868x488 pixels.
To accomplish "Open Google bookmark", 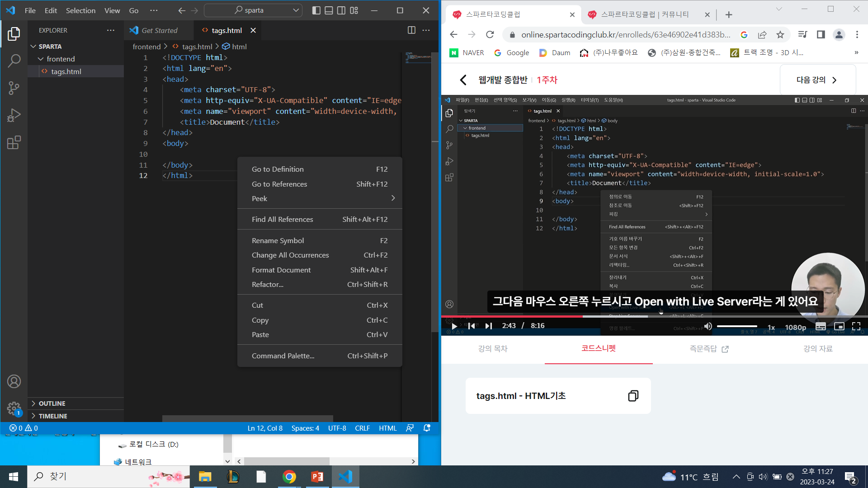I will tap(511, 53).
